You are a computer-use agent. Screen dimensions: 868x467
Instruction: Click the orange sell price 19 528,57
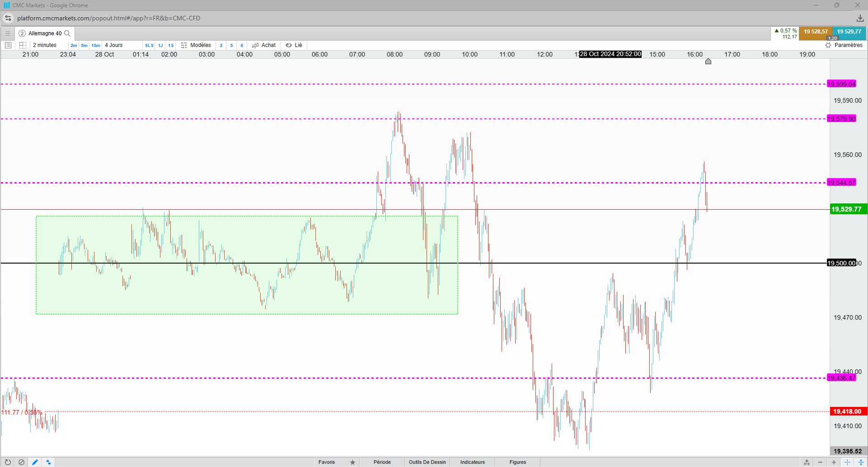[x=816, y=33]
